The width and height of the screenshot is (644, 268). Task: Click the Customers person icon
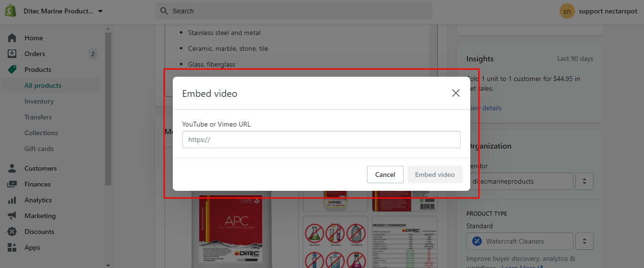(x=12, y=168)
